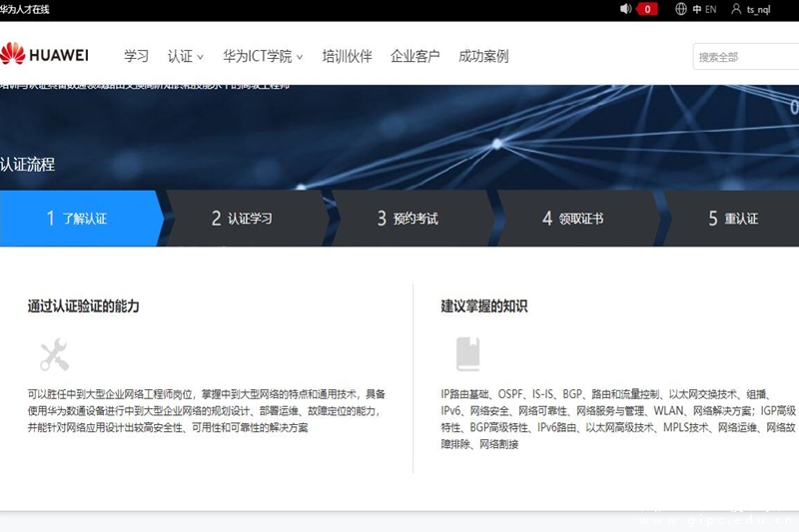Go to 企业客户 page
Screen dimensions: 799x532
point(414,56)
